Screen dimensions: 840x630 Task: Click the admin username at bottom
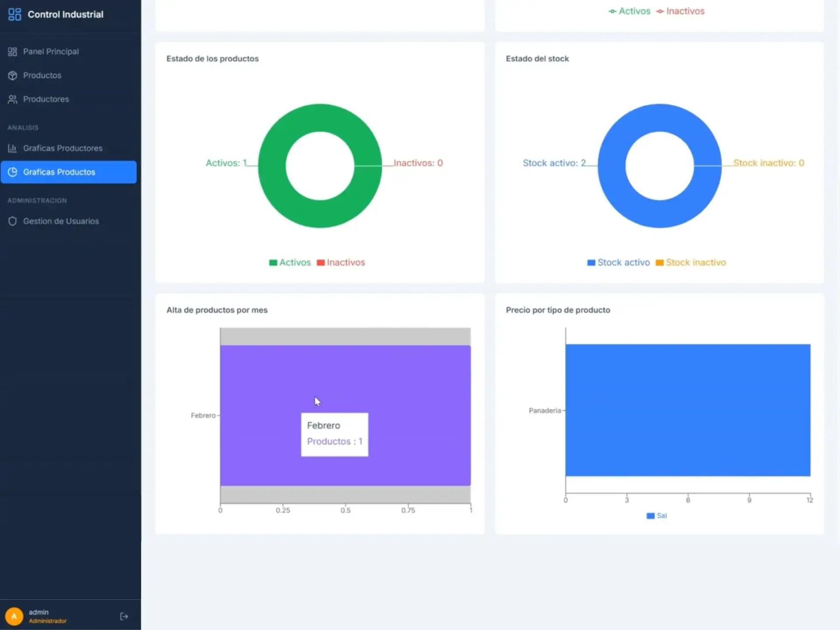38,612
